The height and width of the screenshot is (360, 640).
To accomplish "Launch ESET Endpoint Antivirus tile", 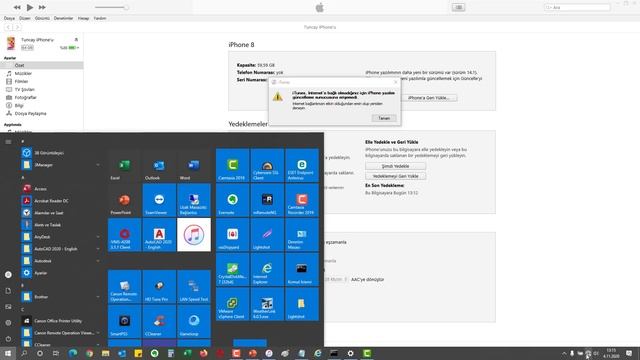I will [x=302, y=165].
